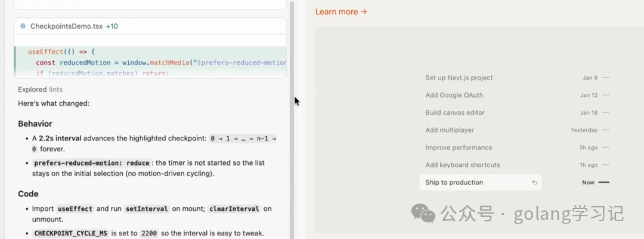Click the Yesterday timestamp
This screenshot has width=644, height=239.
pos(584,130)
